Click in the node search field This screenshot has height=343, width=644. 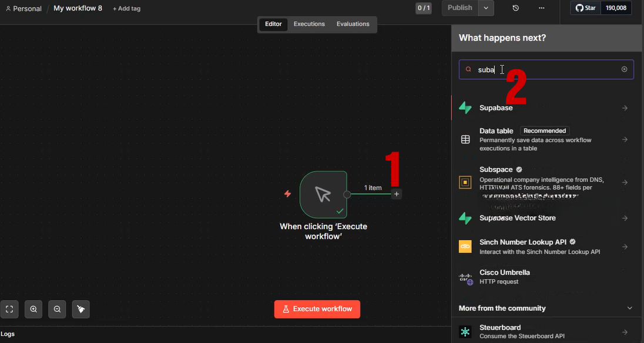(x=546, y=69)
